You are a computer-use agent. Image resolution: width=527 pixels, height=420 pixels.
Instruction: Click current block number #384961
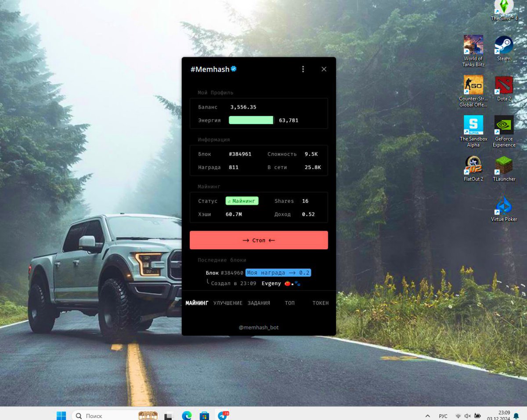click(x=240, y=154)
